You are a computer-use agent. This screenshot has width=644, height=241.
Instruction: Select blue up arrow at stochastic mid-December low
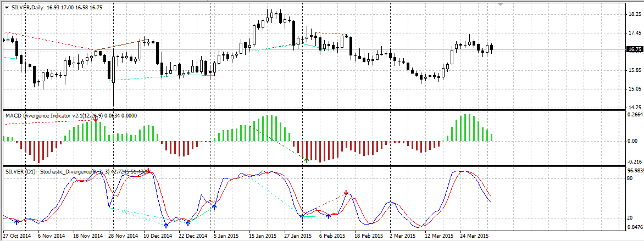coord(166,225)
